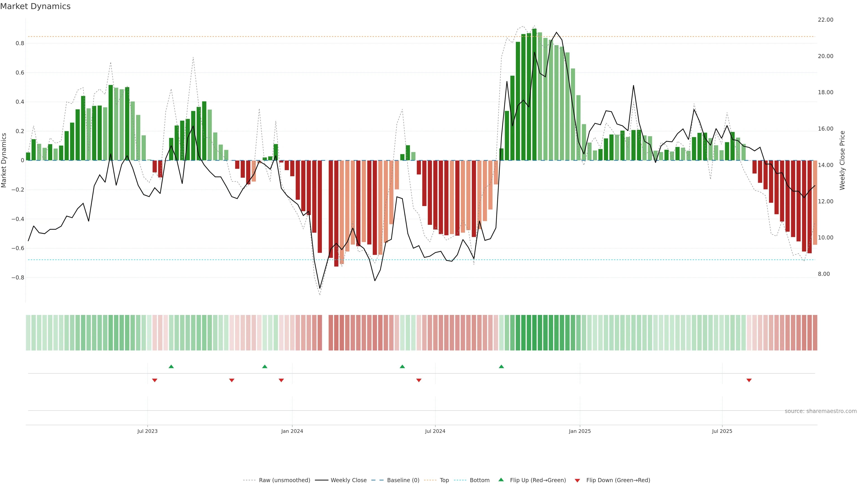Click the green flip-up marker before Jan 2024

[264, 366]
